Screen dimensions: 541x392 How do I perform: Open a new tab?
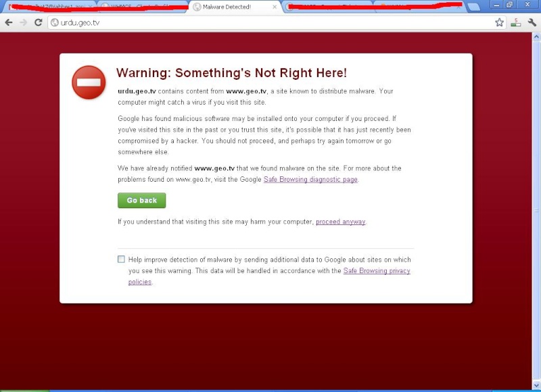pos(474,7)
